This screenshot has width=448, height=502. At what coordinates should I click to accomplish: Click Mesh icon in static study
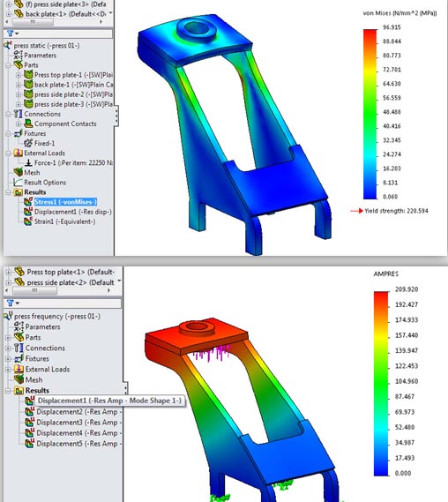tap(19, 173)
